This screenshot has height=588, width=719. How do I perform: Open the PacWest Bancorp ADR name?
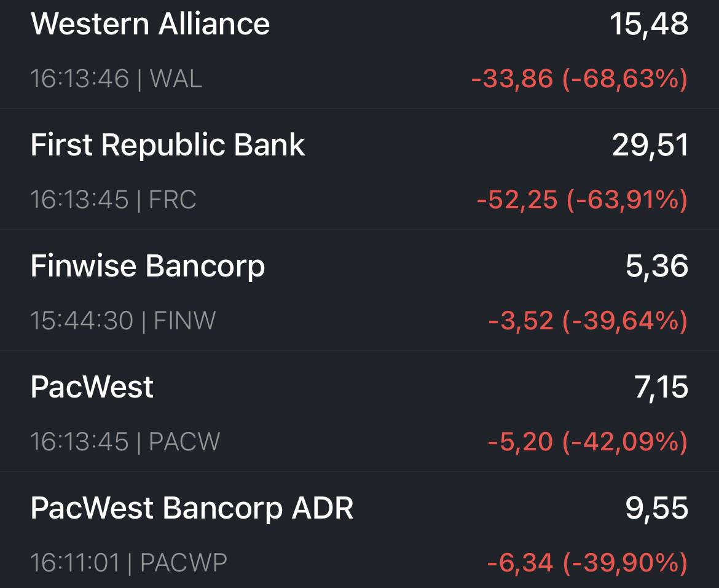[x=192, y=508]
